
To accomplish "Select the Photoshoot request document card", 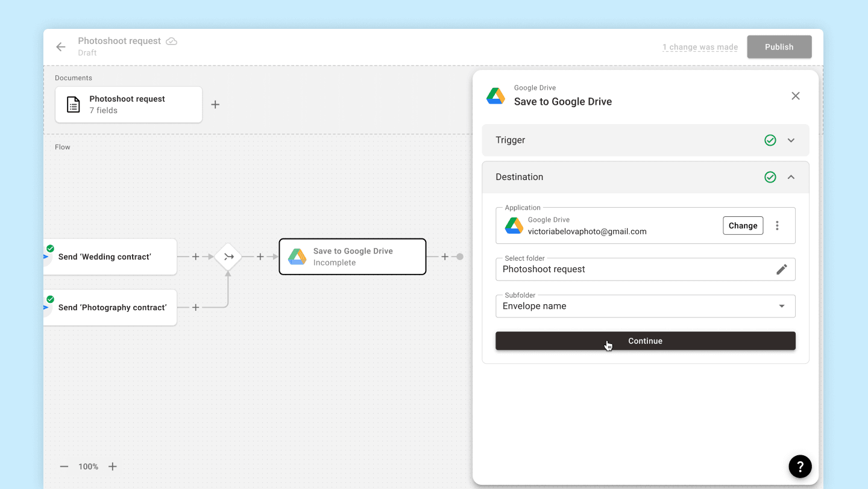I will click(129, 105).
